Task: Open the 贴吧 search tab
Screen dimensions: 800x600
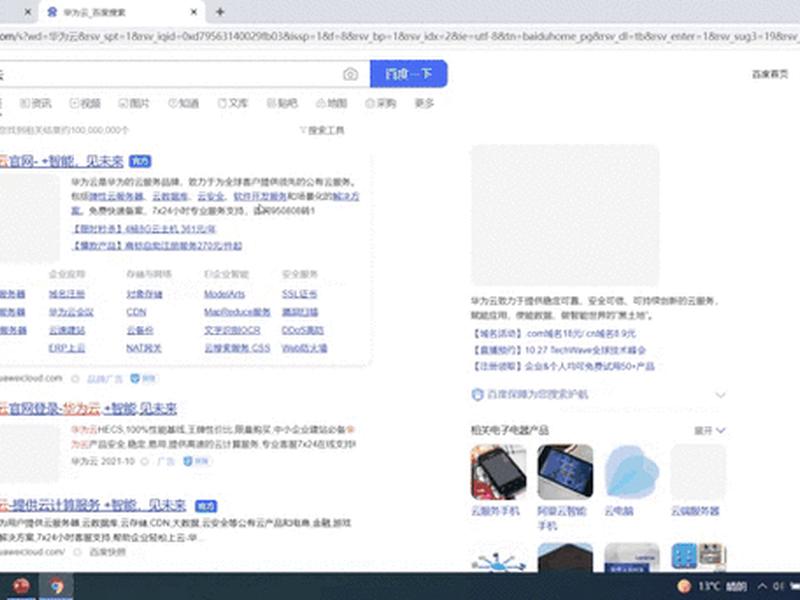Action: click(x=282, y=104)
